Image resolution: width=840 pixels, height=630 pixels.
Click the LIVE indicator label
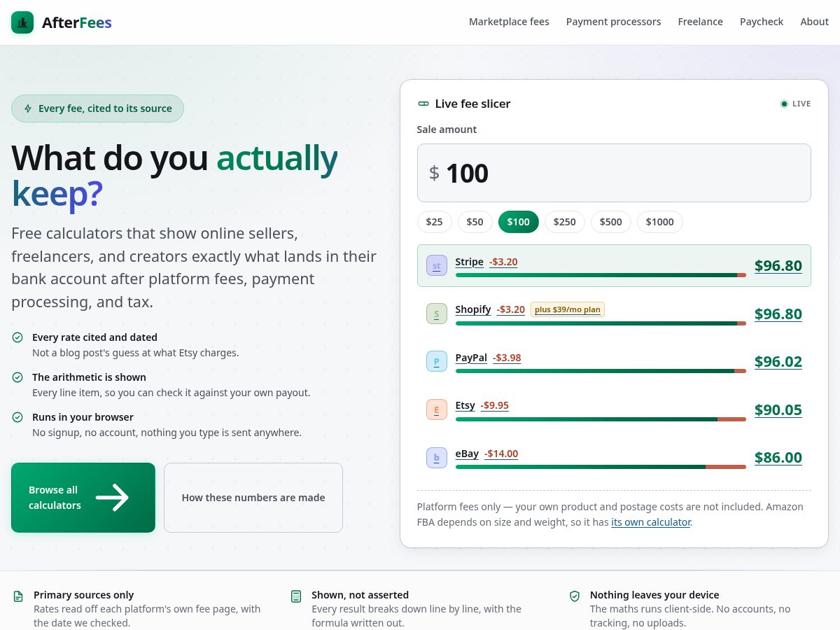pyautogui.click(x=801, y=104)
